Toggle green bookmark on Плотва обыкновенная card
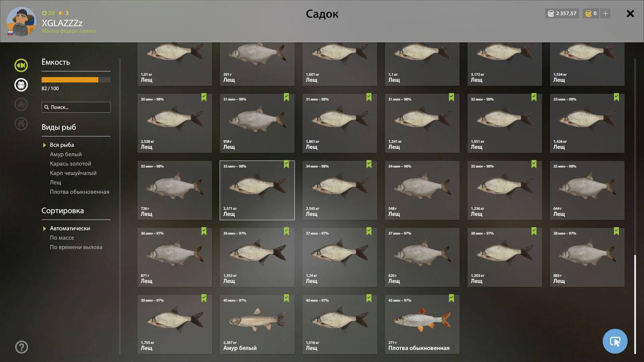644x362 pixels. [451, 298]
